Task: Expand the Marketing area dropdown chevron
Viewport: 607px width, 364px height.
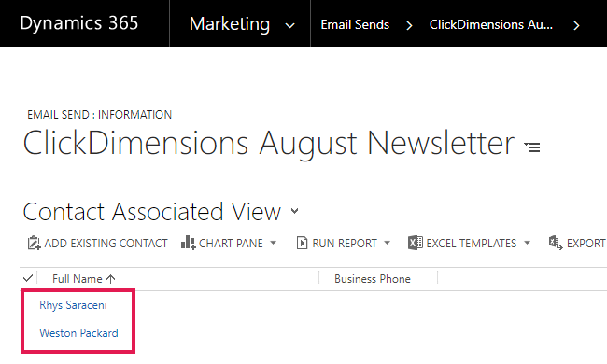Action: (289, 26)
